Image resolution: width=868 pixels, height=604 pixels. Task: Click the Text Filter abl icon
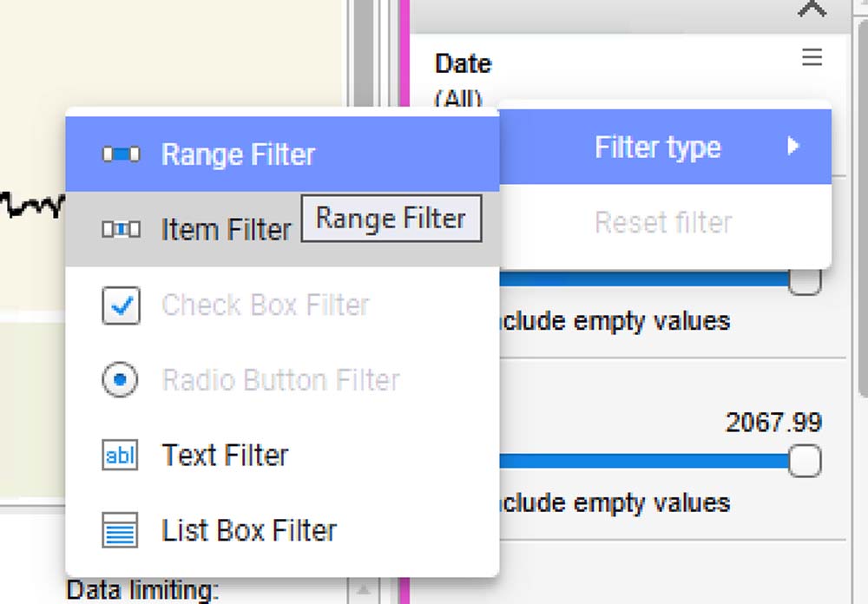(x=121, y=455)
